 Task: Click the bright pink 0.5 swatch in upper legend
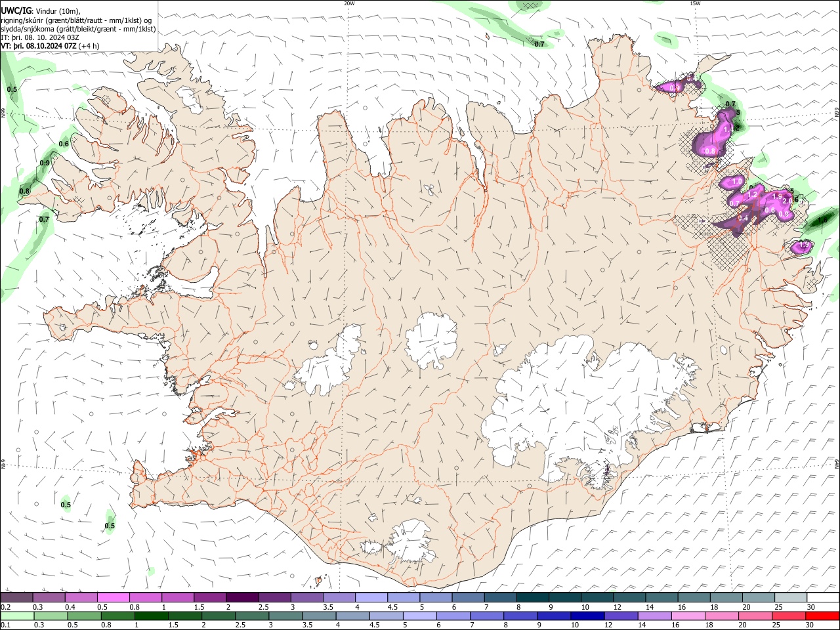113,597
